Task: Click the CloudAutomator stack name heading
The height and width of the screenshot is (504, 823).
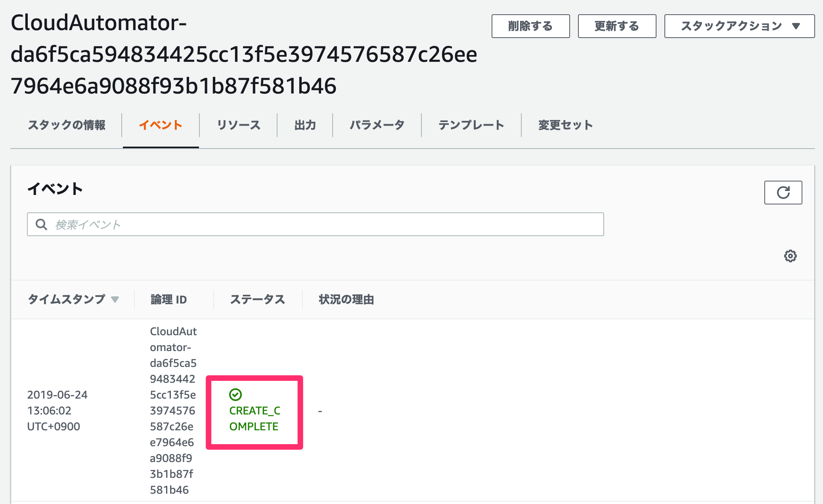Action: click(x=244, y=54)
